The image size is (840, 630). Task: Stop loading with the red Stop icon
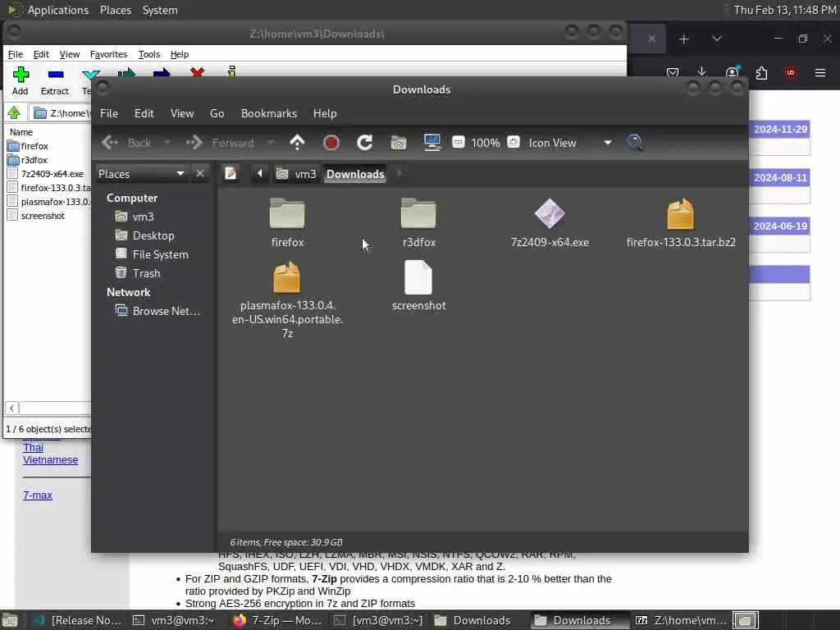pyautogui.click(x=331, y=143)
